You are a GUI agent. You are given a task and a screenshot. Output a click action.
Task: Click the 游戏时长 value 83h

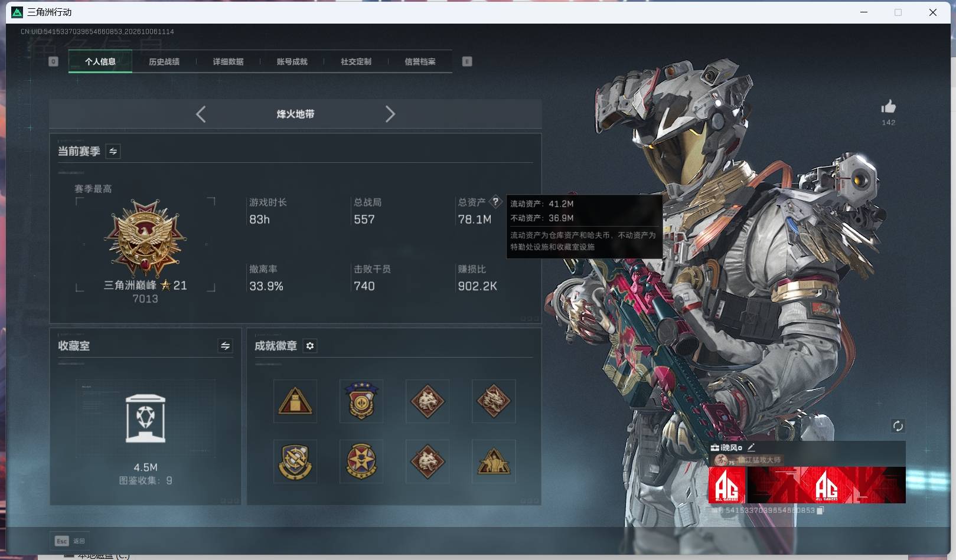(x=259, y=220)
